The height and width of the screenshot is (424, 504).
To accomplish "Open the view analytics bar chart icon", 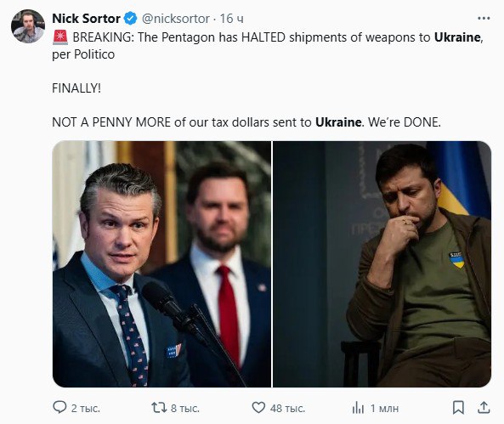I will 358,408.
